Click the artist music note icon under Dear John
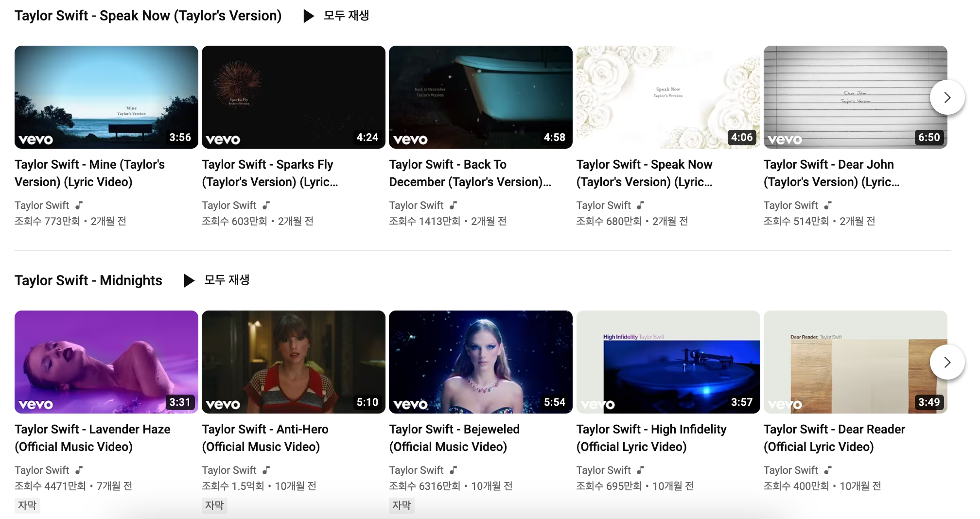Viewport: 980px width, 519px height. (x=828, y=205)
